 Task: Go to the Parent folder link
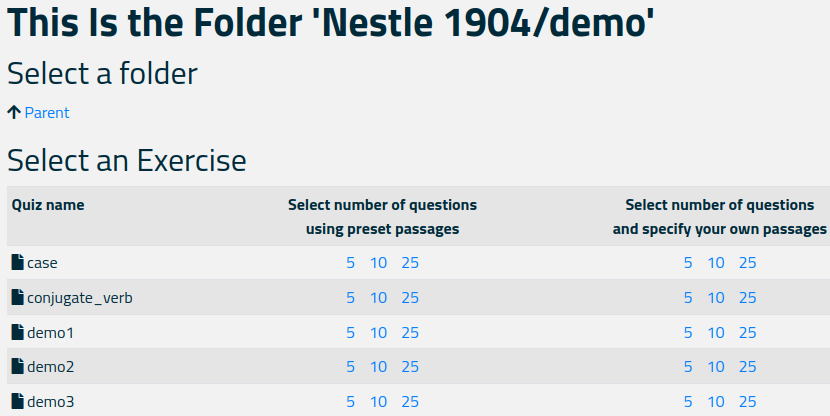47,113
